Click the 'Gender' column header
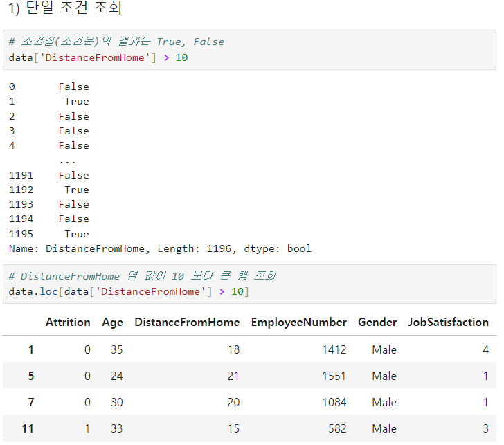Image resolution: width=504 pixels, height=445 pixels. pyautogui.click(x=377, y=322)
